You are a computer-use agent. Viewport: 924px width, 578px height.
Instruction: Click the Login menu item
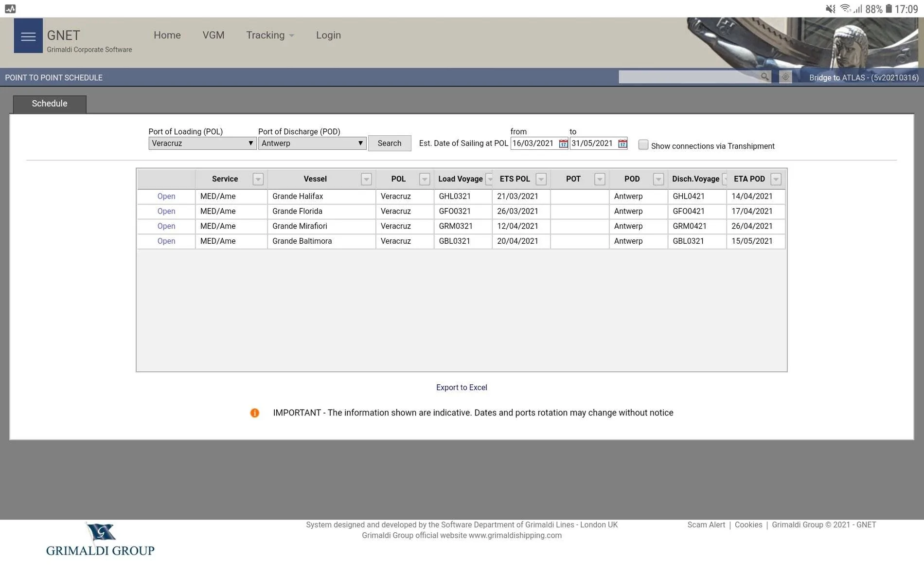[x=328, y=35]
